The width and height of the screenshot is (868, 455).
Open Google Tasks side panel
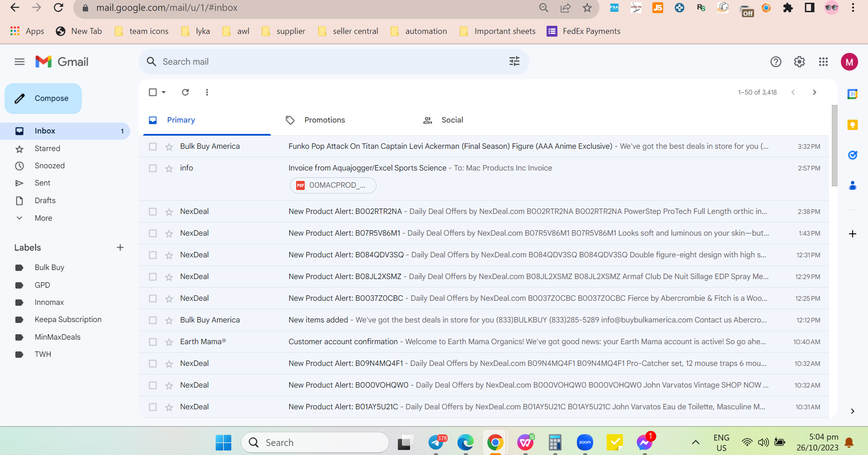click(x=853, y=155)
